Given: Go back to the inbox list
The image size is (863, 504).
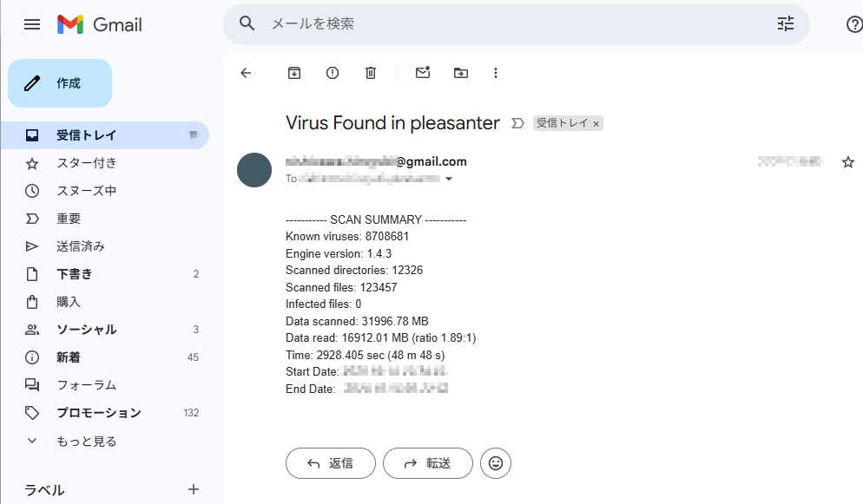Looking at the screenshot, I should pos(246,73).
